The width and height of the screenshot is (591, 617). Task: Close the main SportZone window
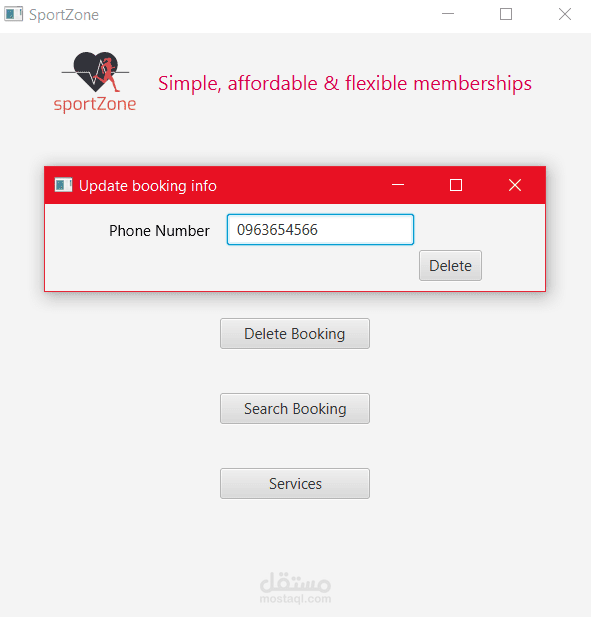point(565,14)
